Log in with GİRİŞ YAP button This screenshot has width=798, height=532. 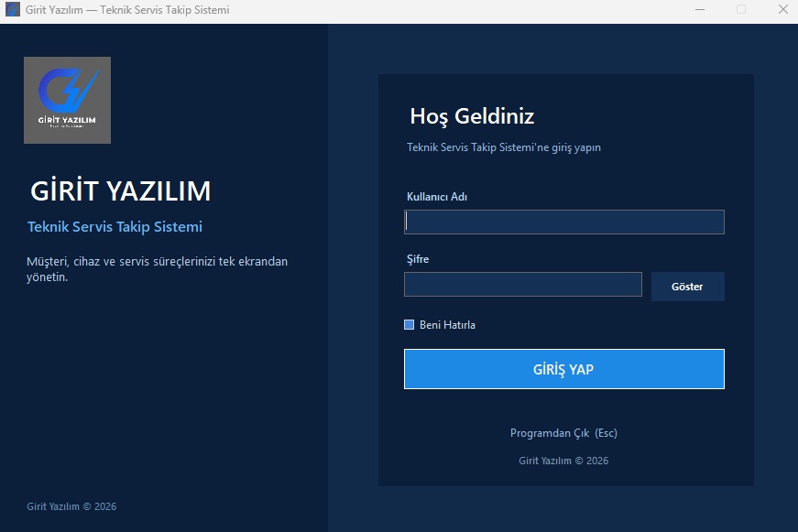(563, 369)
